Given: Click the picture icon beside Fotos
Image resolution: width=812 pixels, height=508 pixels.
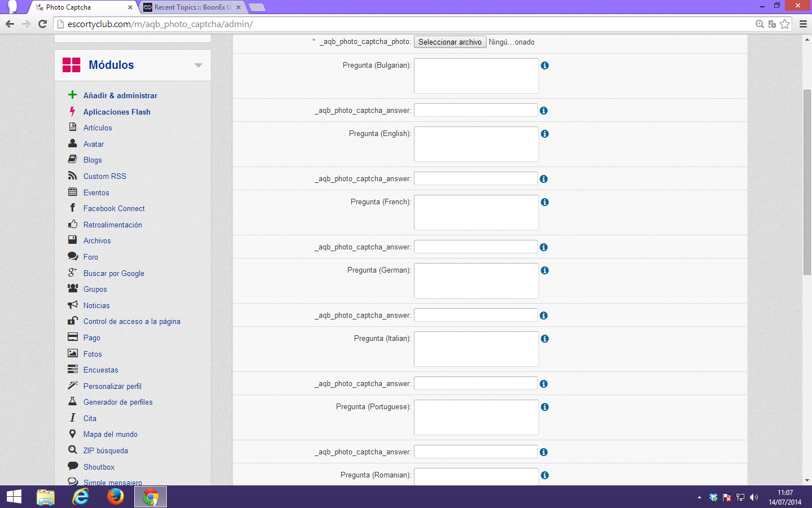Looking at the screenshot, I should (73, 353).
